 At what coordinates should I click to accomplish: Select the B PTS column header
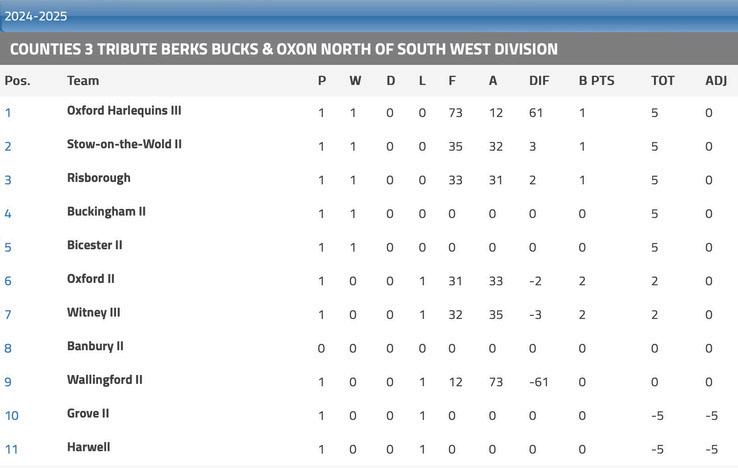click(596, 81)
